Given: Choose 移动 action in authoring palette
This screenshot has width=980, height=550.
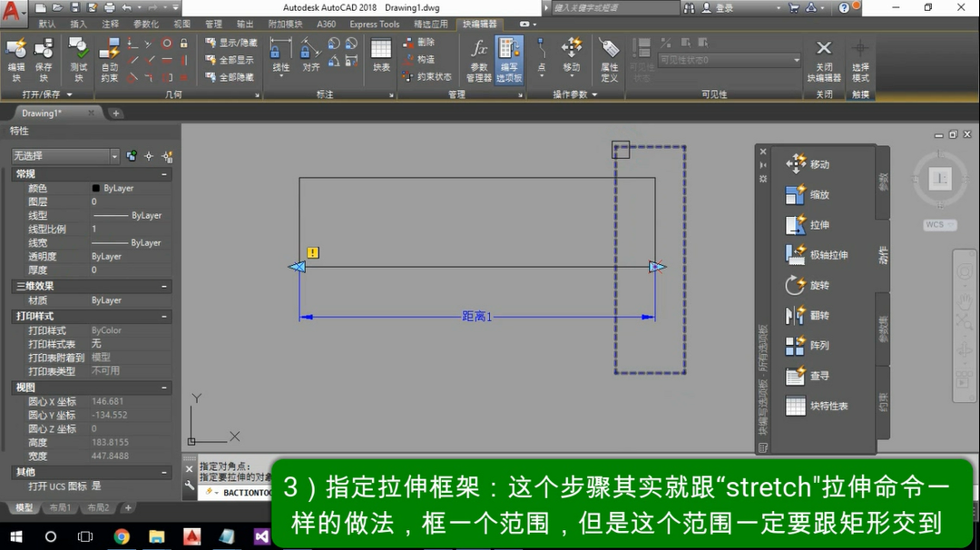Looking at the screenshot, I should click(808, 163).
